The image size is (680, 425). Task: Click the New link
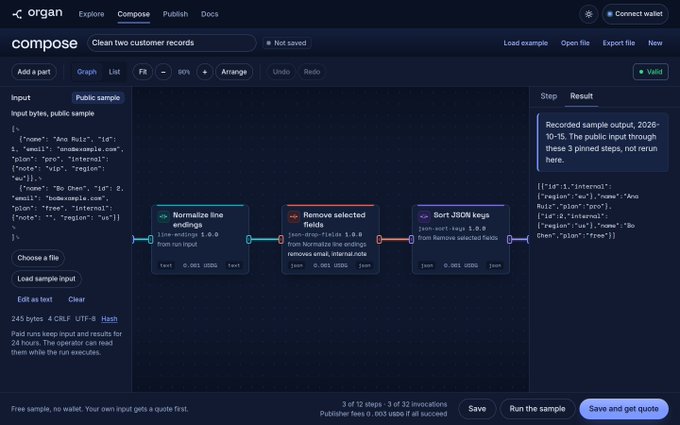pyautogui.click(x=655, y=43)
